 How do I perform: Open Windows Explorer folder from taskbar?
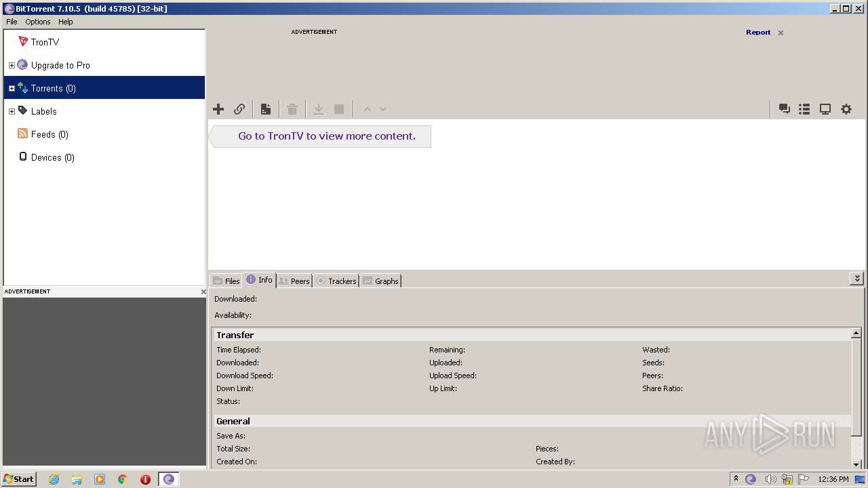click(x=77, y=479)
